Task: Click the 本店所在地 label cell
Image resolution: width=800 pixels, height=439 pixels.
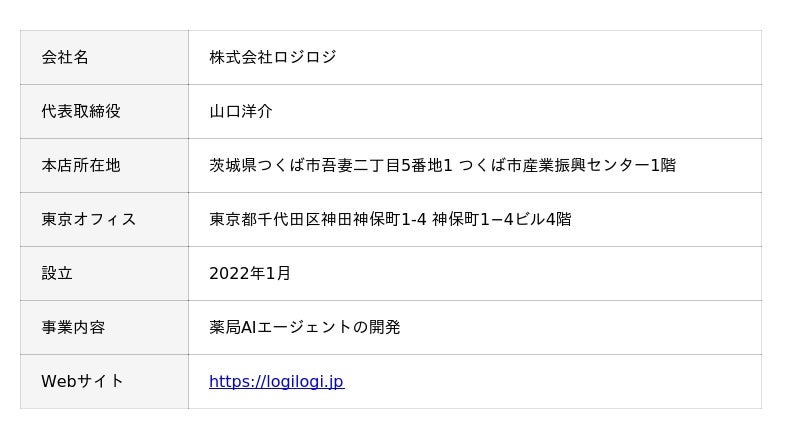Action: (81, 165)
